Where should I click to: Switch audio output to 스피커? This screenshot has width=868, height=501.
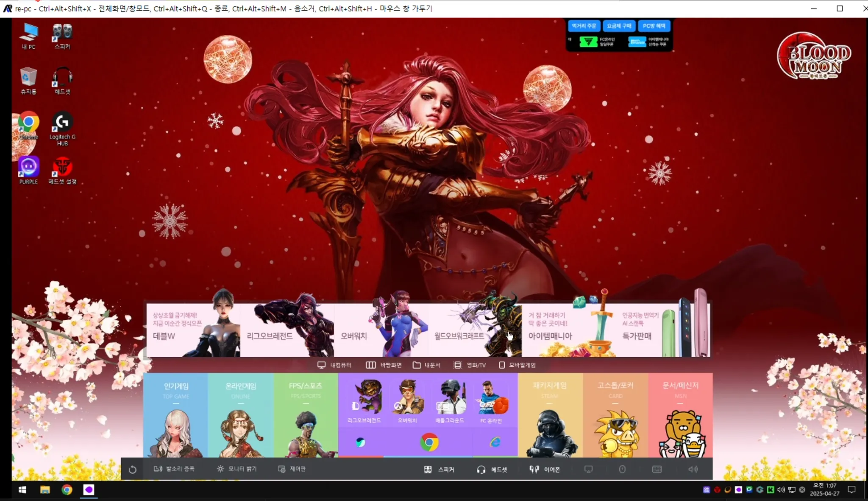click(439, 470)
